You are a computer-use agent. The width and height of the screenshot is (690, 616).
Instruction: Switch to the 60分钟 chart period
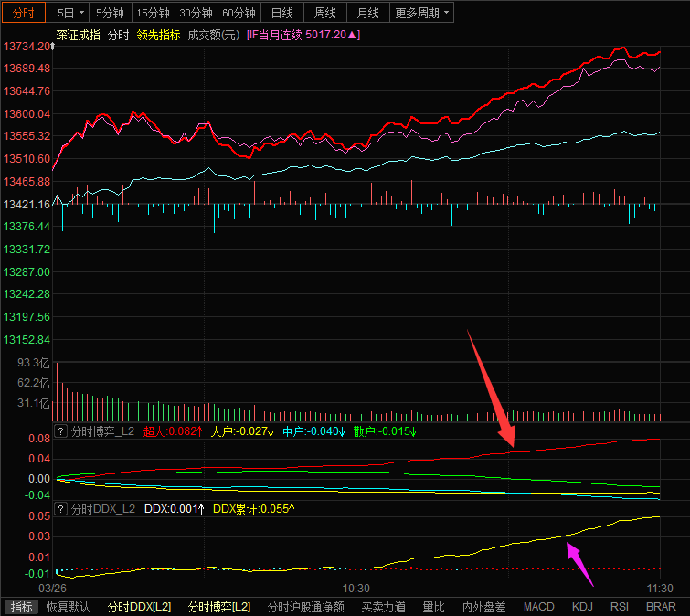(239, 13)
